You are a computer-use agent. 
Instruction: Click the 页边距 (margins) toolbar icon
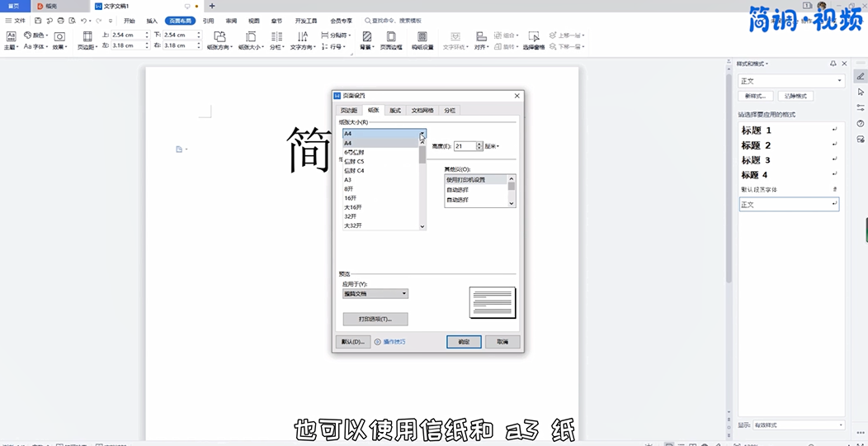coord(87,38)
